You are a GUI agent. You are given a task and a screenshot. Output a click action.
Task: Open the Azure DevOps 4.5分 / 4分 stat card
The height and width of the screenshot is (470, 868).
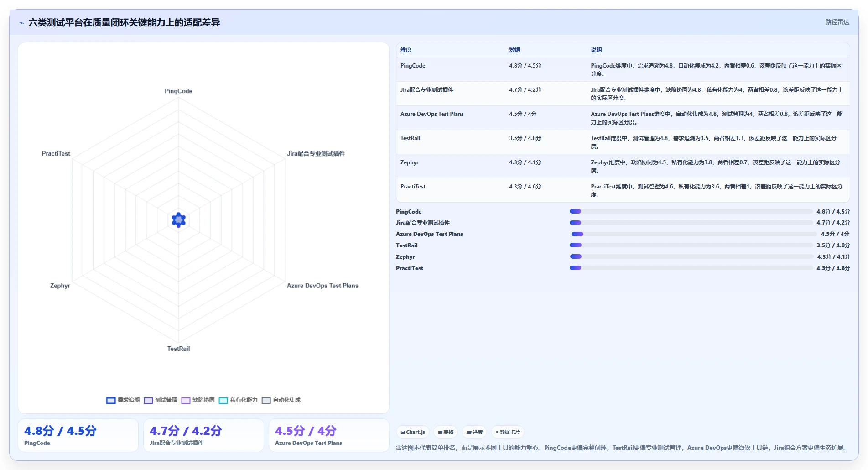329,435
